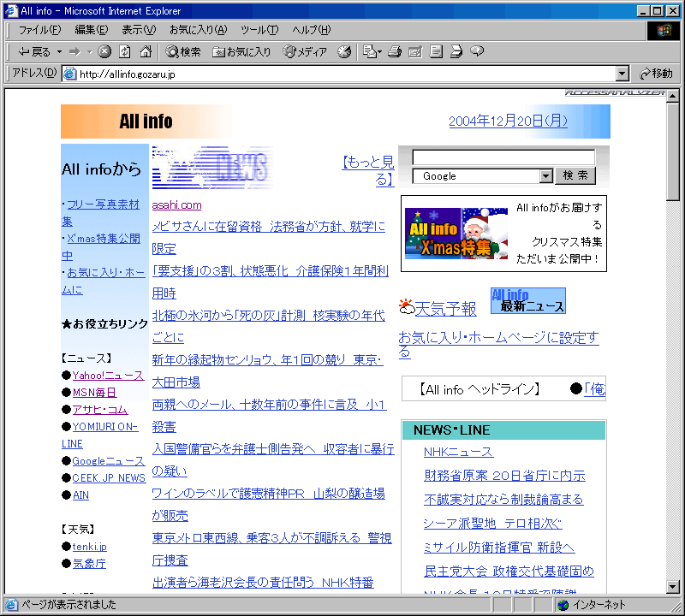Open the MSN毎日 link

tap(94, 392)
